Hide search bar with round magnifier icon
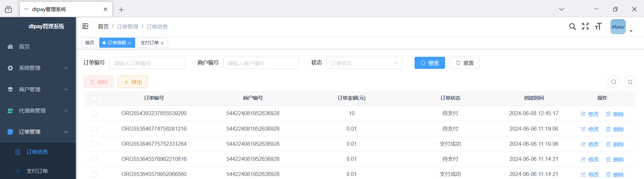Image resolution: width=644 pixels, height=179 pixels. coord(613,82)
